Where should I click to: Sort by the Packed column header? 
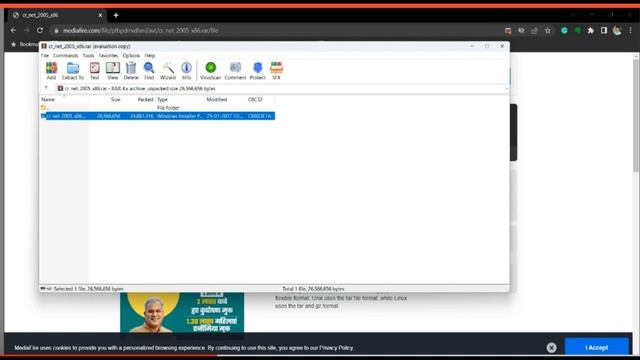point(145,100)
